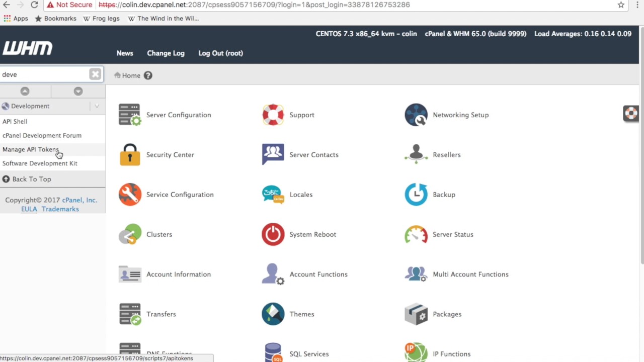Click the Not Secure warning indicator
This screenshot has width=644, height=362.
(69, 5)
